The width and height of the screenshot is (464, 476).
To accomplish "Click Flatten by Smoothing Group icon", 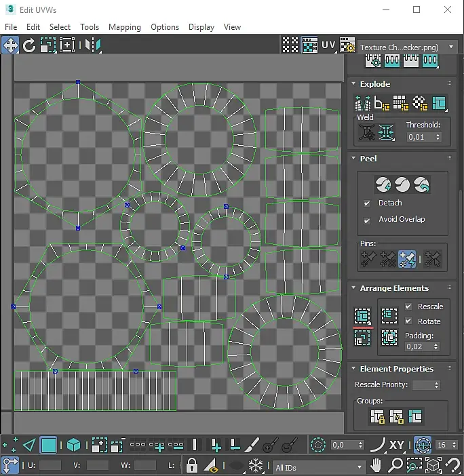I will pos(400,103).
